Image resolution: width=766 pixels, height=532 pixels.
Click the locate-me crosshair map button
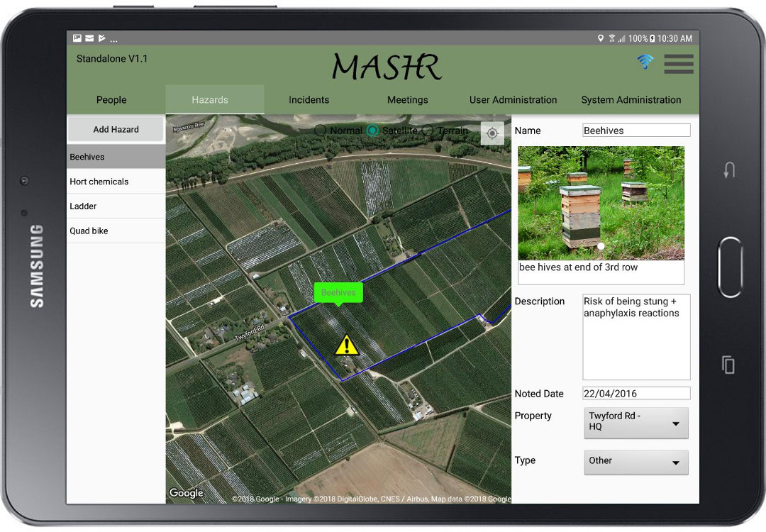pyautogui.click(x=492, y=133)
